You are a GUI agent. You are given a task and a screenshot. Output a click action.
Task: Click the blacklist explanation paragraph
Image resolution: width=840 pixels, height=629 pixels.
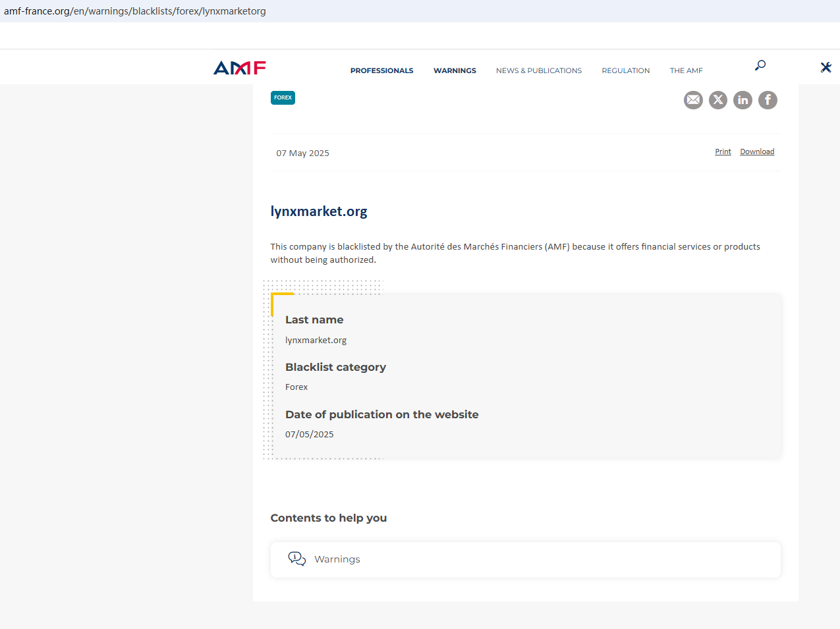(x=515, y=253)
